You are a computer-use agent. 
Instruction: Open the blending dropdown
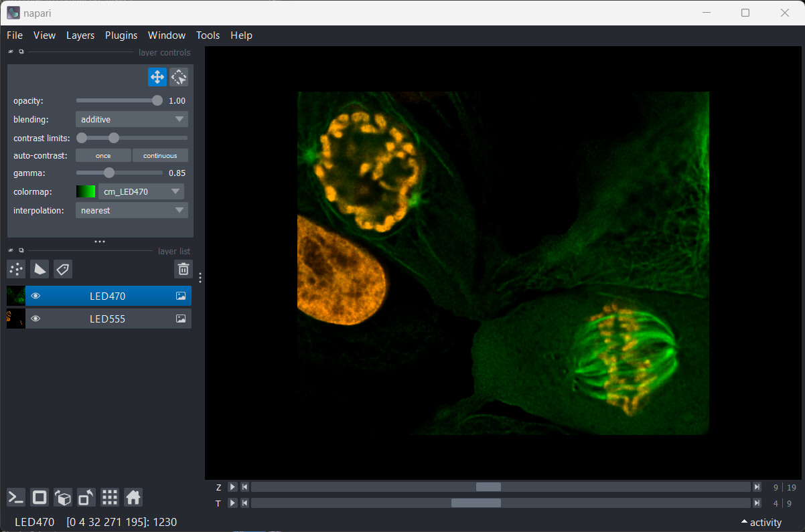coord(131,119)
